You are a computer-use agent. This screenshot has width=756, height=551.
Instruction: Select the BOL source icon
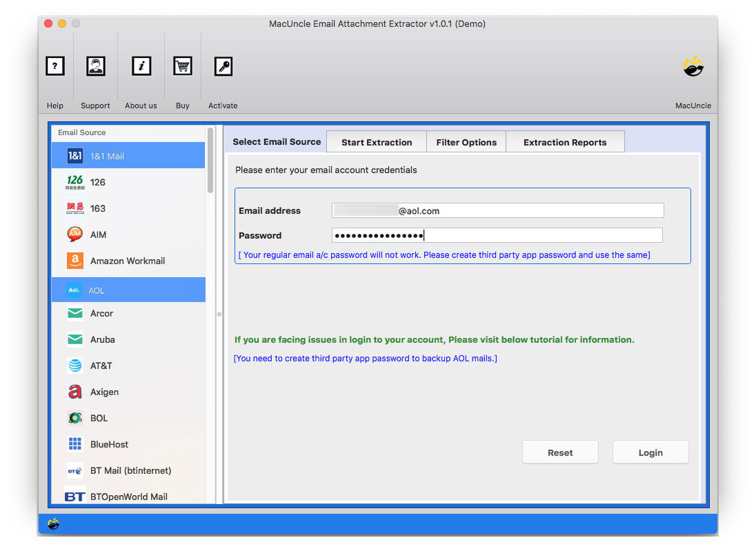[x=74, y=418]
